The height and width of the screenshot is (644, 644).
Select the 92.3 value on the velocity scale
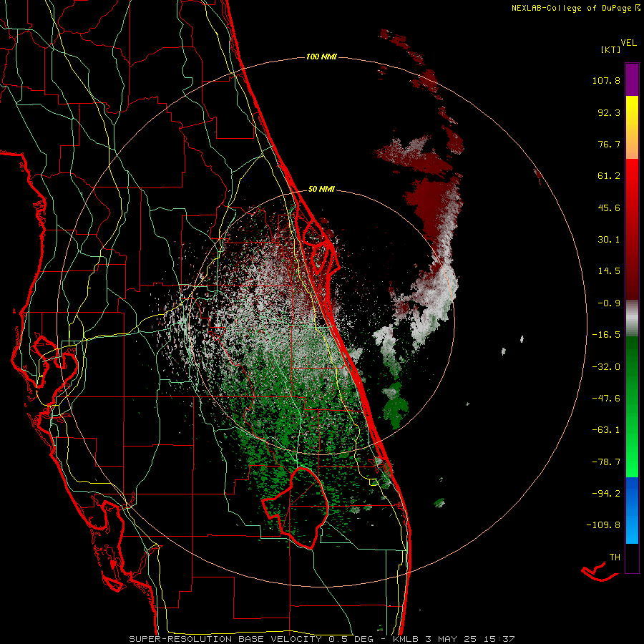[609, 112]
